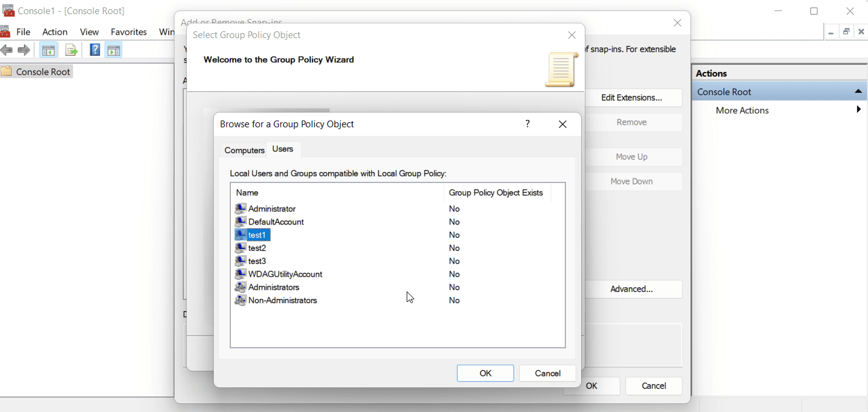The image size is (868, 412).
Task: Click the Back arrow in MMC toolbar
Action: click(6, 50)
